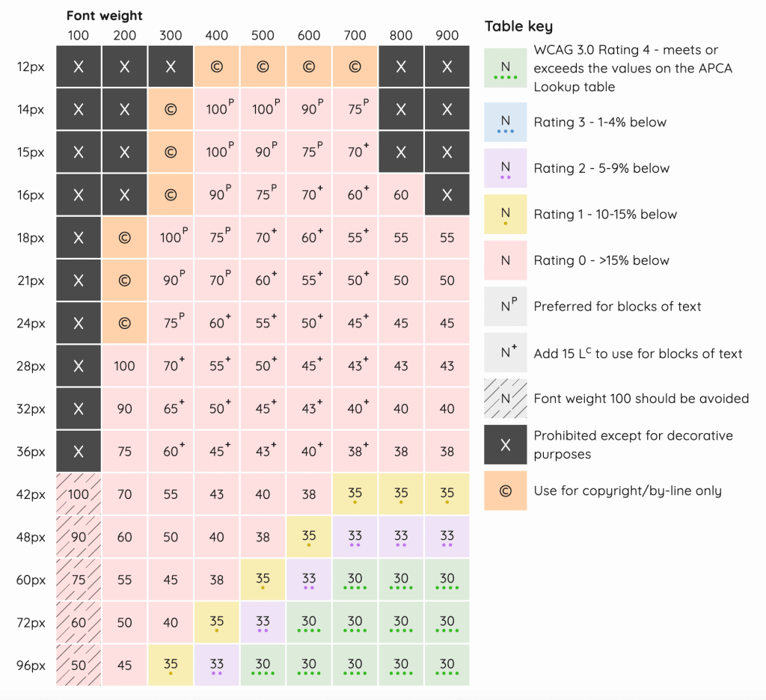The image size is (766, 700).
Task: Click the purple Rating 2 swatch in the key
Action: [x=506, y=168]
